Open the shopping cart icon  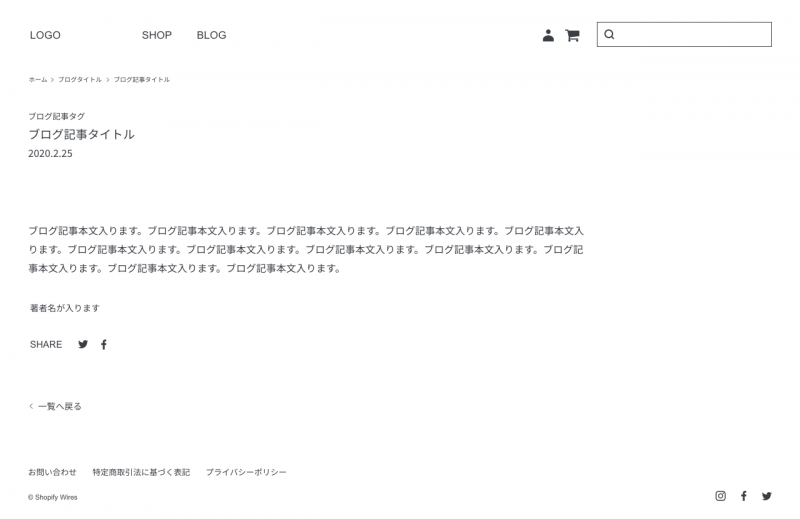572,35
